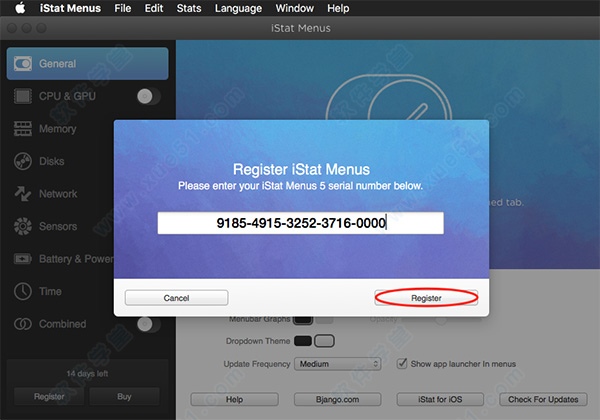This screenshot has width=600, height=420.
Task: Select the dark Menubar Graphs swatch
Action: coord(303,320)
